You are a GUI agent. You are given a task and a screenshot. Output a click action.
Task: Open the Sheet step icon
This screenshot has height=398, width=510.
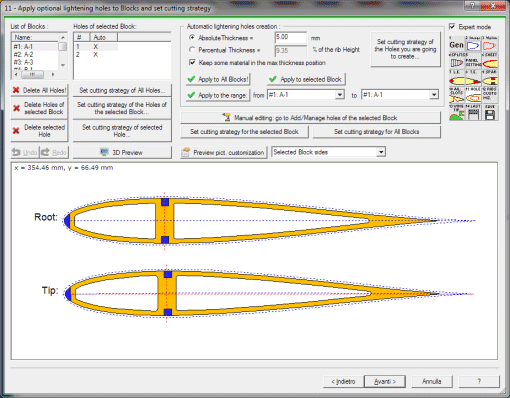pos(490,61)
